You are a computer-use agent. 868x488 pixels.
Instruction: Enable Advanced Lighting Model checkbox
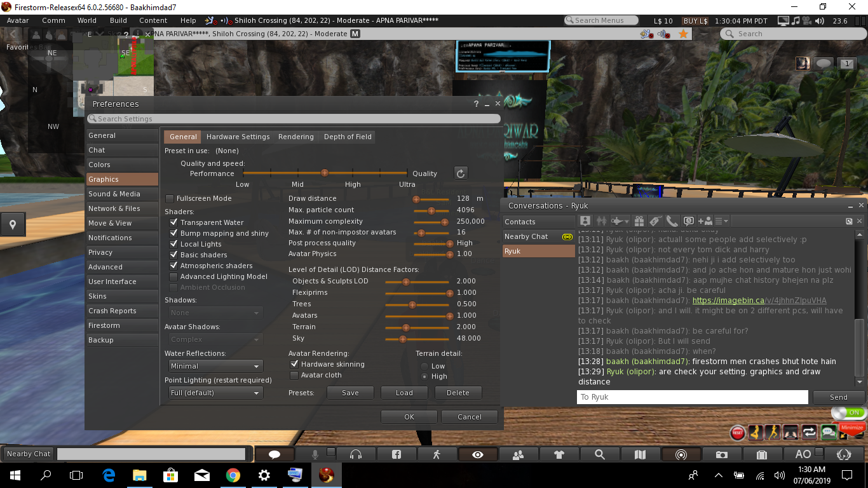pos(173,276)
